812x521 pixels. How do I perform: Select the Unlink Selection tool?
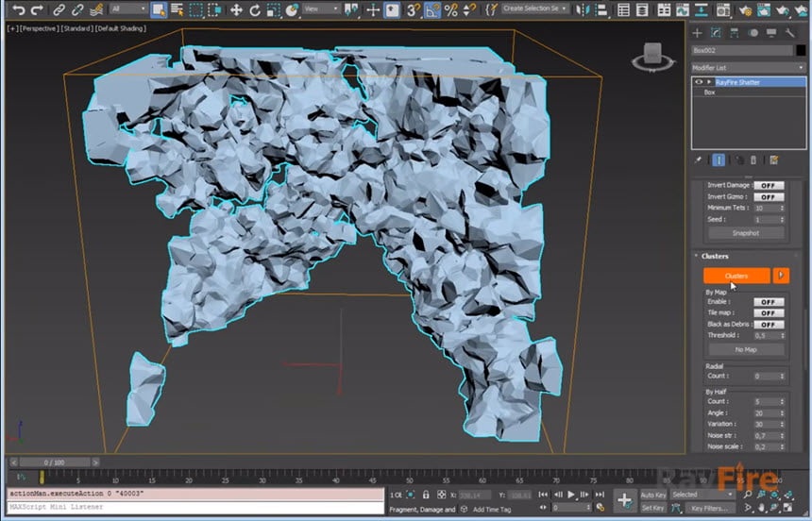pos(77,9)
